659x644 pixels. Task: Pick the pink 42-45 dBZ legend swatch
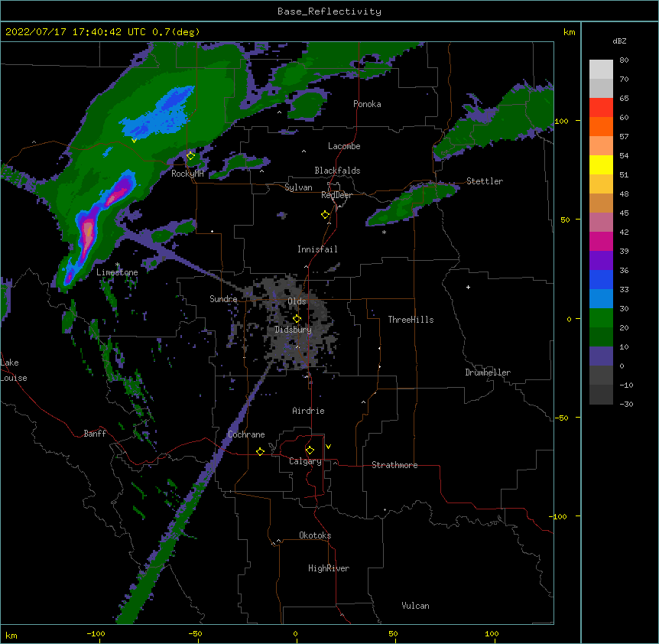point(601,222)
